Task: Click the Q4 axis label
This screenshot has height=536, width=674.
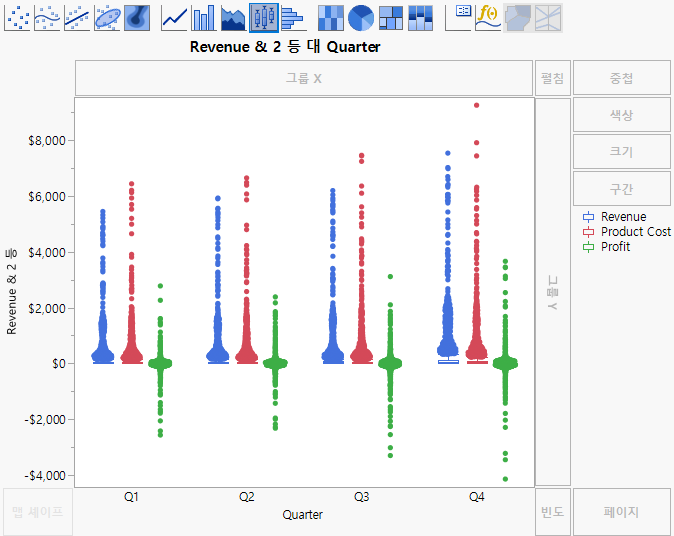Action: coord(477,497)
